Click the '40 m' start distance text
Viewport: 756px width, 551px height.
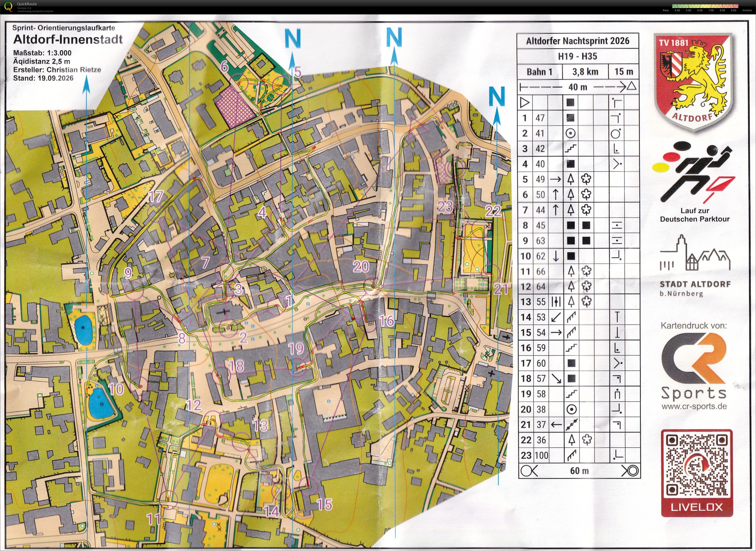578,87
